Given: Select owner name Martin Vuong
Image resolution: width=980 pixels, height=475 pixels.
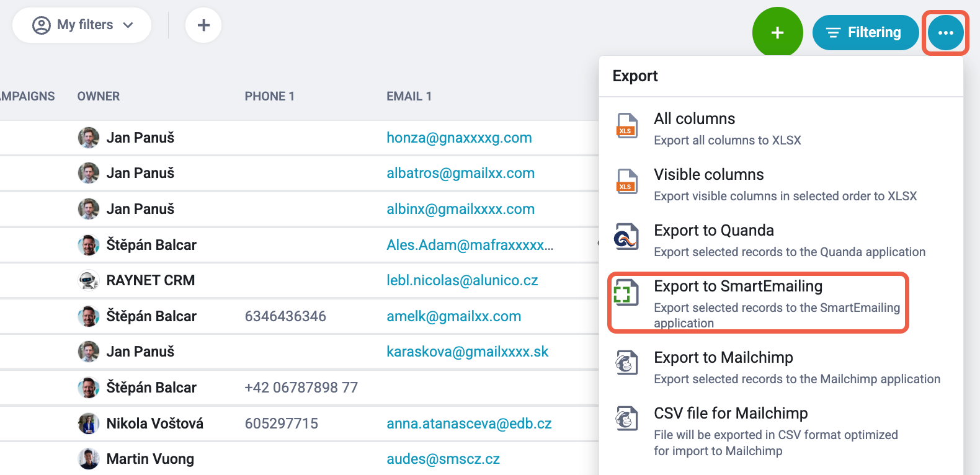Looking at the screenshot, I should point(150,459).
